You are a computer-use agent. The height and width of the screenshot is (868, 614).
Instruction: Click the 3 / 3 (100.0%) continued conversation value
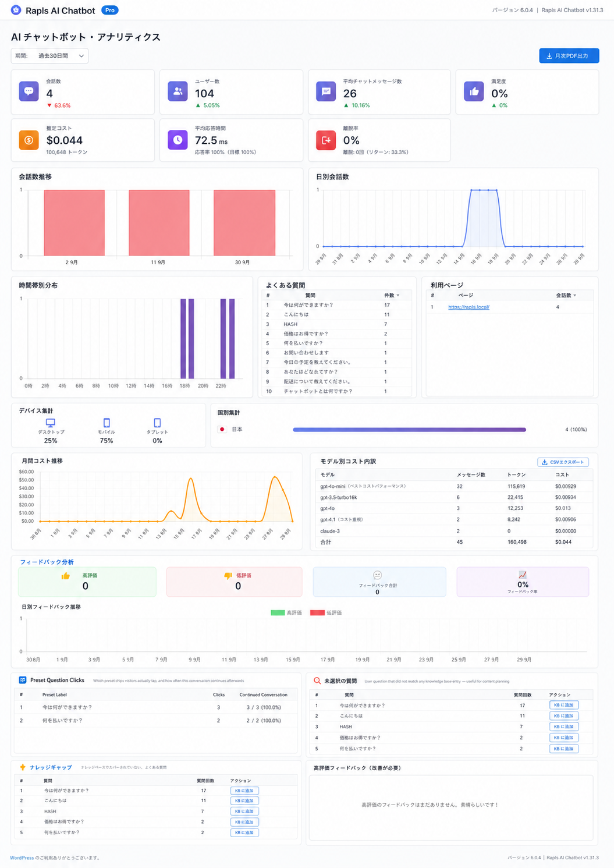pos(264,707)
